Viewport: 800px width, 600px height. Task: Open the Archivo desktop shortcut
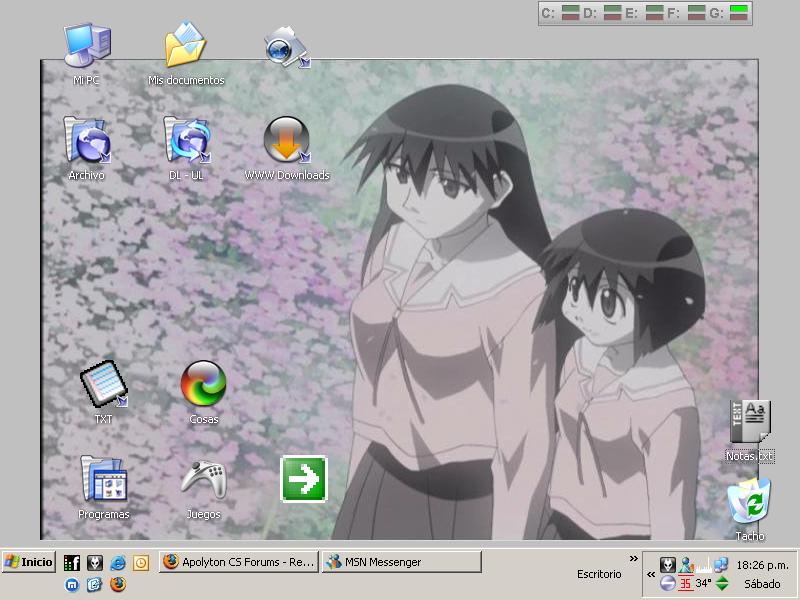[87, 141]
